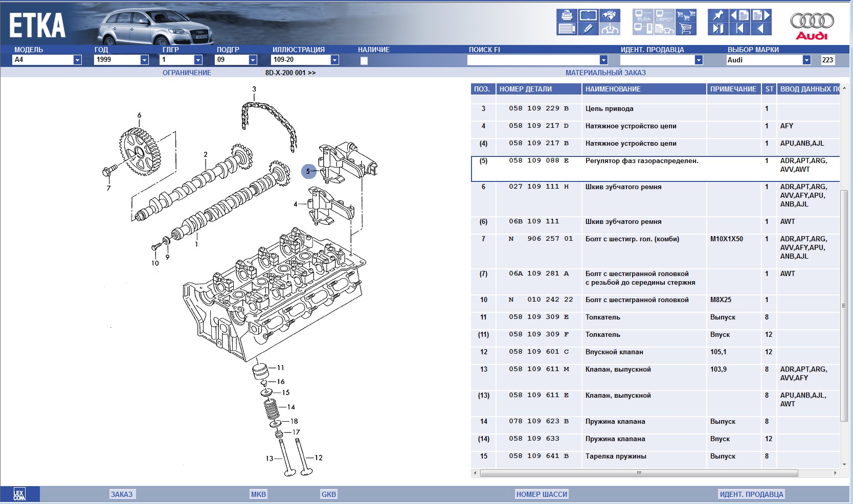The width and height of the screenshot is (853, 504).
Task: Click the LEX COM logo icon
Action: pyautogui.click(x=19, y=494)
